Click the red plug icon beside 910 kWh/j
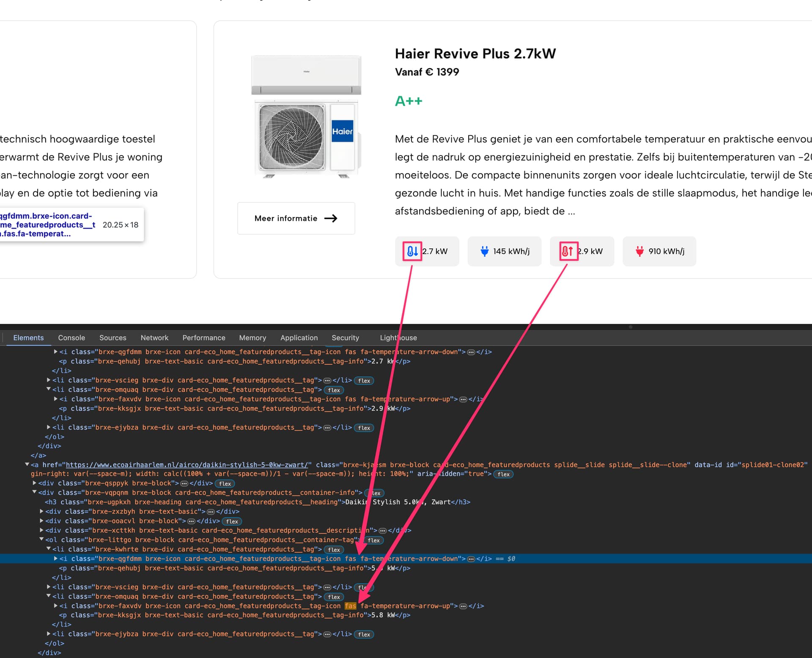812x658 pixels. (x=640, y=251)
